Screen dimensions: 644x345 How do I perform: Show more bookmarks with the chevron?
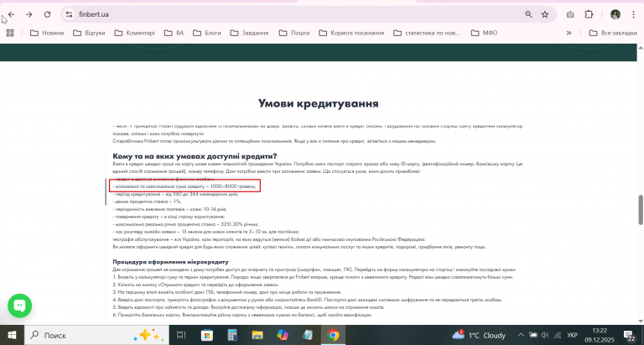(569, 33)
